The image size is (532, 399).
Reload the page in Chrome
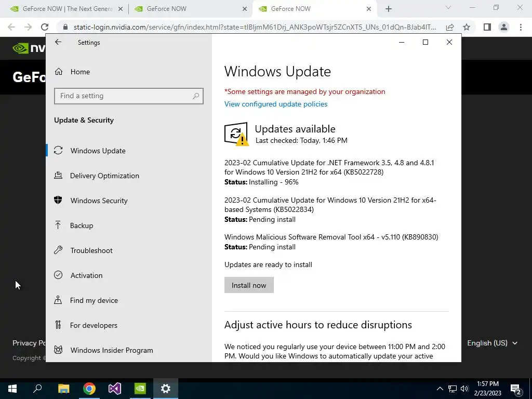[x=45, y=27]
